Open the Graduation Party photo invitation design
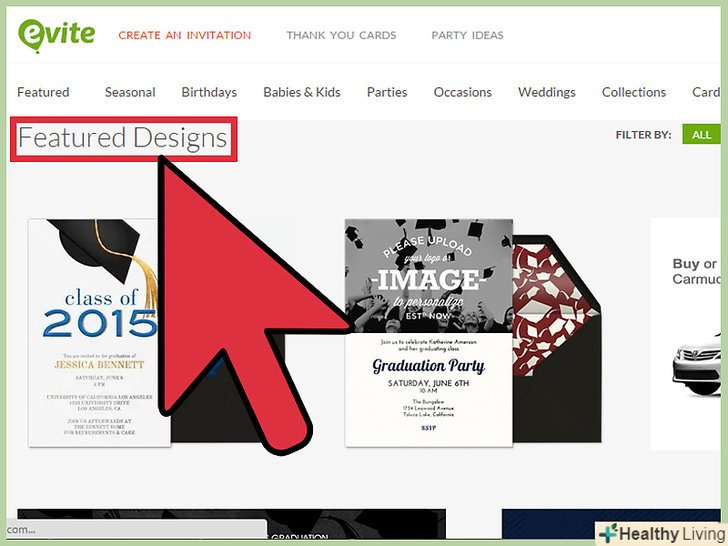 point(429,332)
